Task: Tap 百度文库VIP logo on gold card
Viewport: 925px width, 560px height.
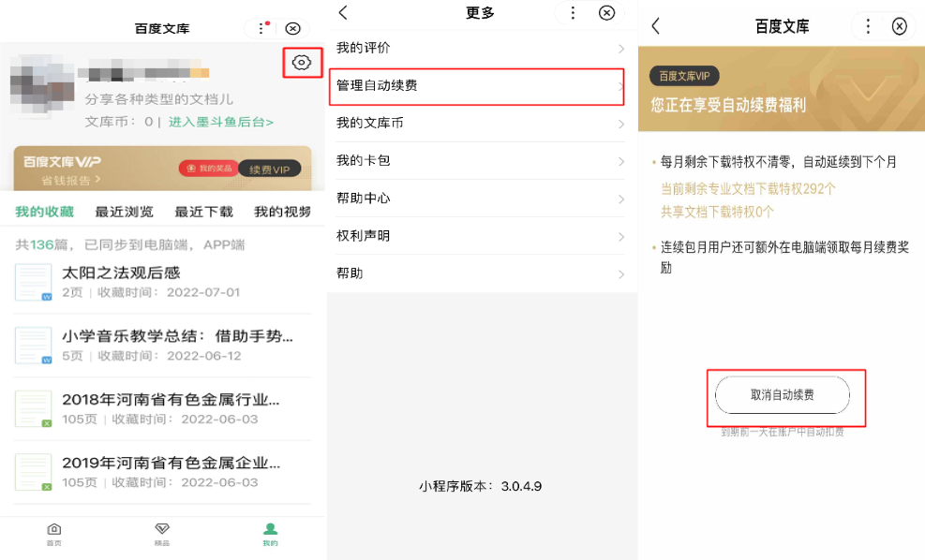Action: tap(62, 162)
